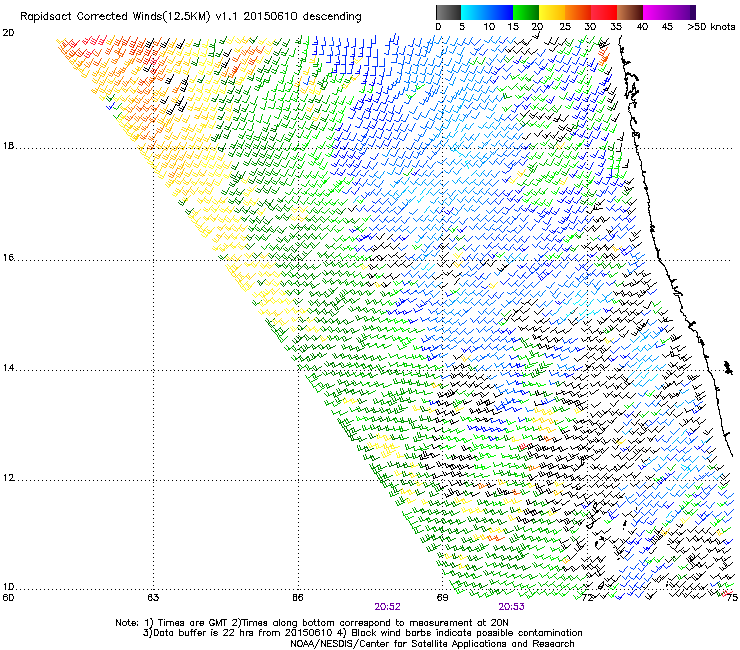
Task: Click the green 15-20 knots color band
Action: click(x=526, y=12)
